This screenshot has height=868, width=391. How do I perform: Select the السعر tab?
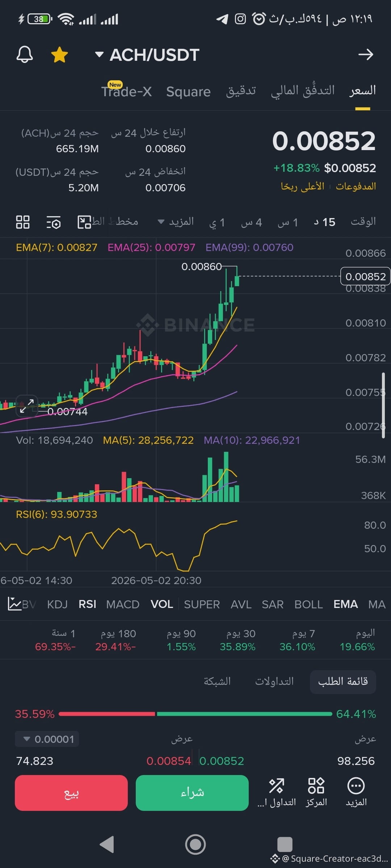[x=362, y=91]
